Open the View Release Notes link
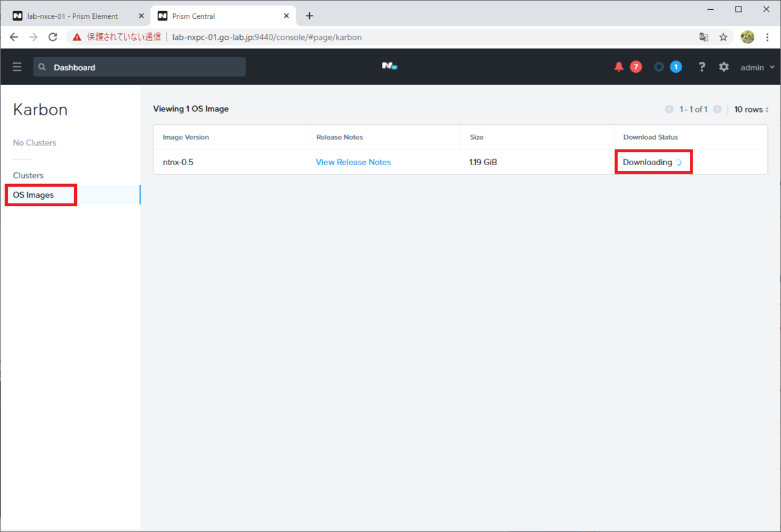This screenshot has height=532, width=781. pyautogui.click(x=353, y=162)
